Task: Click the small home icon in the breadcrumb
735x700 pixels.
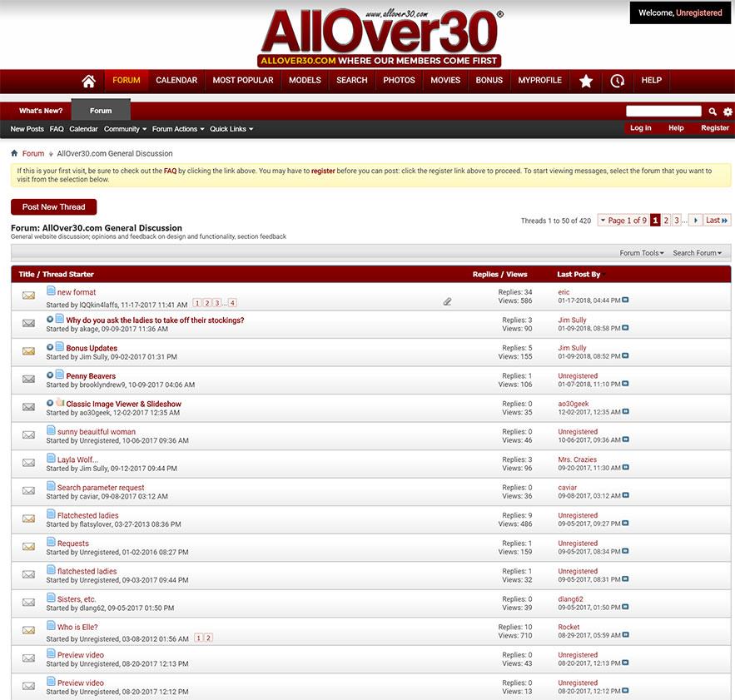Action: 14,153
